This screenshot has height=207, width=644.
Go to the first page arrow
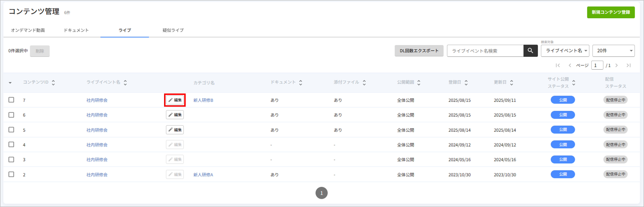pyautogui.click(x=558, y=65)
